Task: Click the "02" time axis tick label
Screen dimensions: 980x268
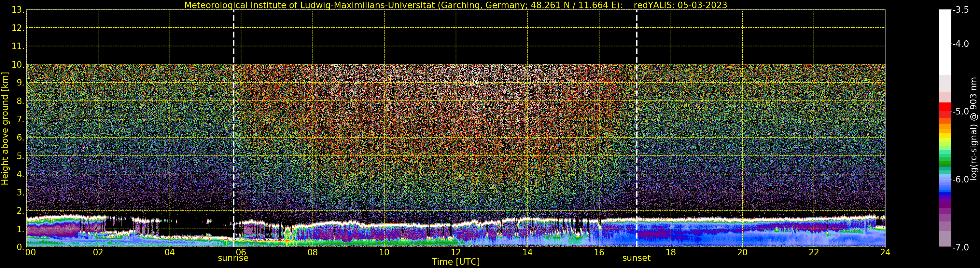Action: coord(98,252)
